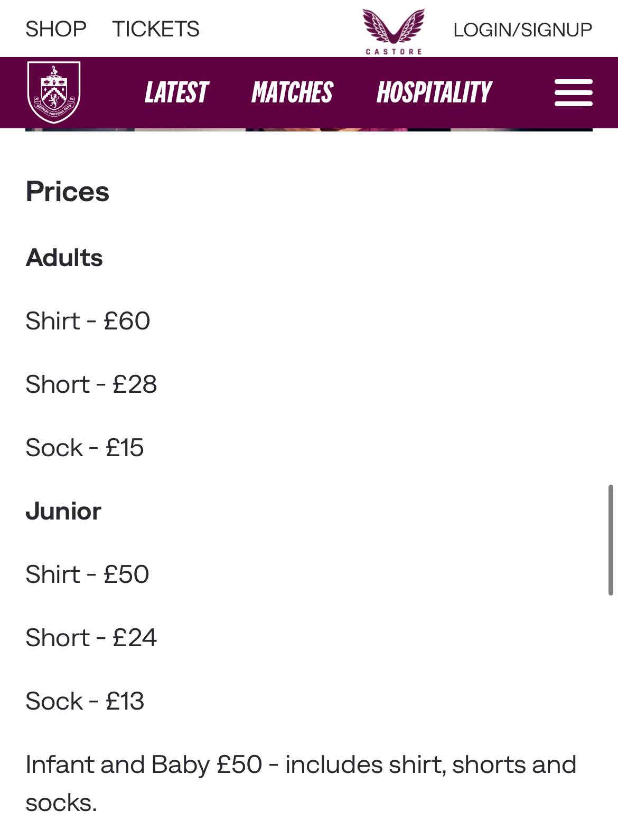Click the page's vertical scrollbar thumb
Image resolution: width=618 pixels, height=840 pixels.
click(611, 540)
